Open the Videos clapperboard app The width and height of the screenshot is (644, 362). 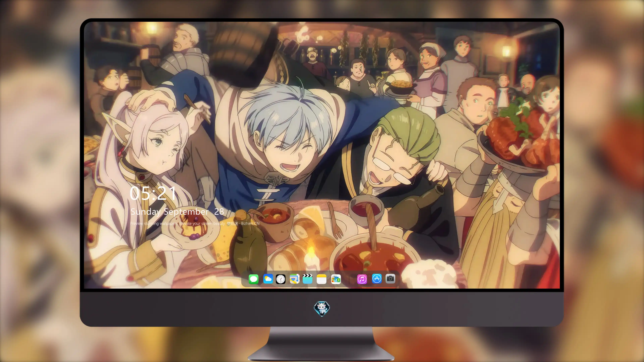308,279
